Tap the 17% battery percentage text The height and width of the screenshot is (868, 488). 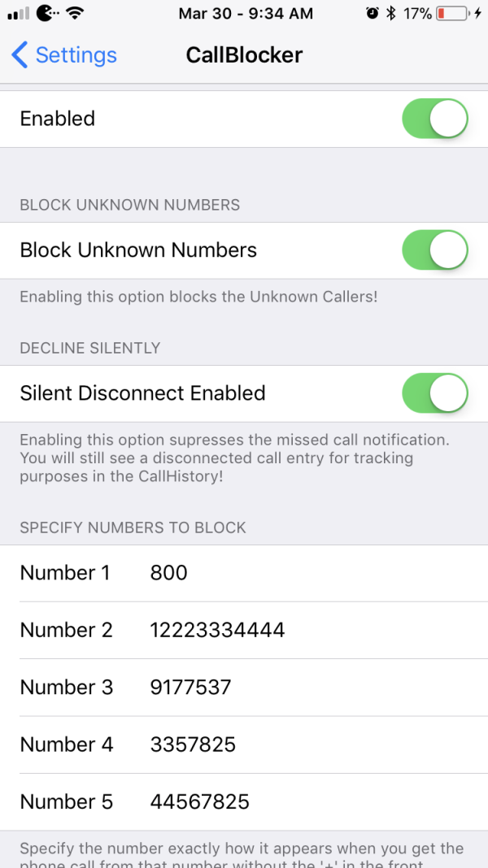(x=417, y=13)
